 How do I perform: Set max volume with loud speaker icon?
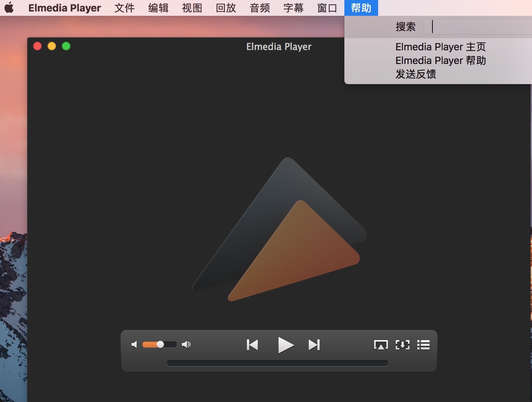point(186,345)
